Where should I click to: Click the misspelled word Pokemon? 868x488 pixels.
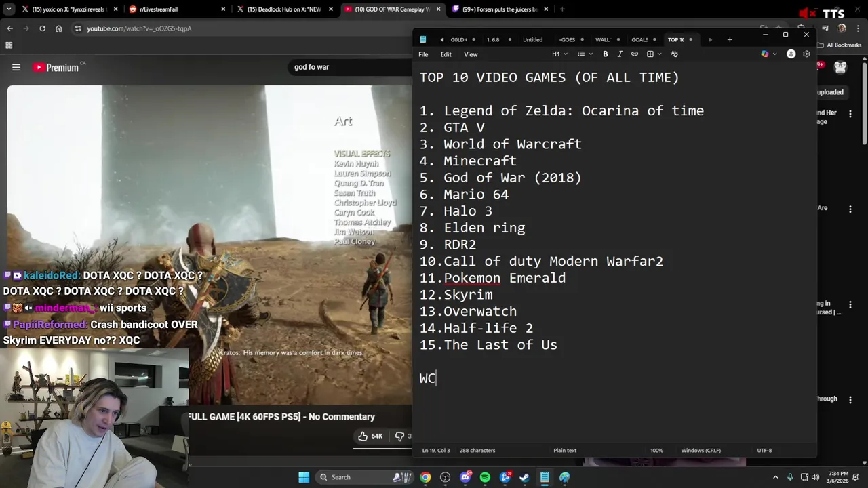[472, 278]
